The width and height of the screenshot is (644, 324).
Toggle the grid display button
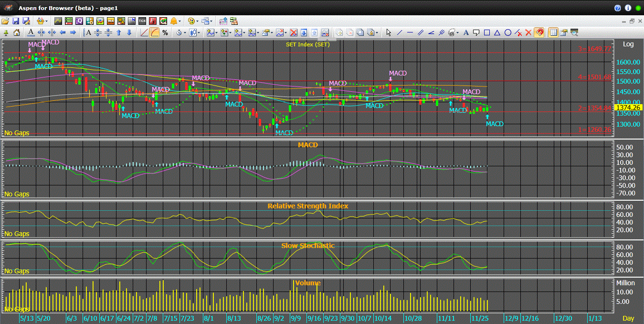553,32
